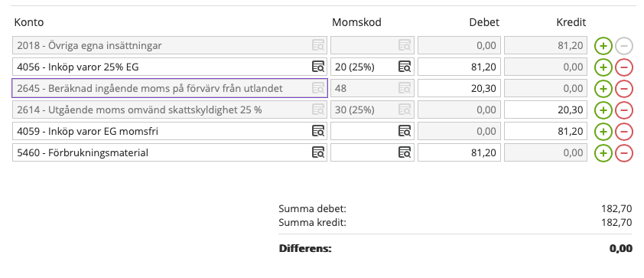Open account lookup for 4056 Inköp varor
The image size is (644, 278).
coord(318,67)
